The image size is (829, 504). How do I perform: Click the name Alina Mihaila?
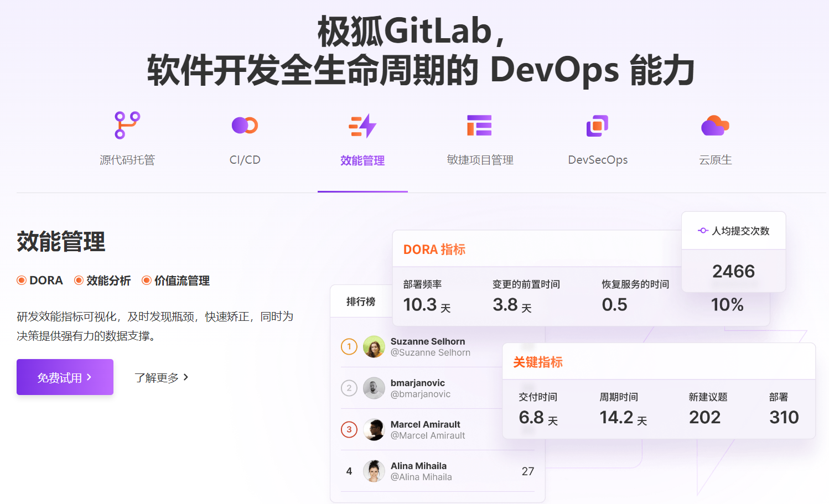click(418, 466)
